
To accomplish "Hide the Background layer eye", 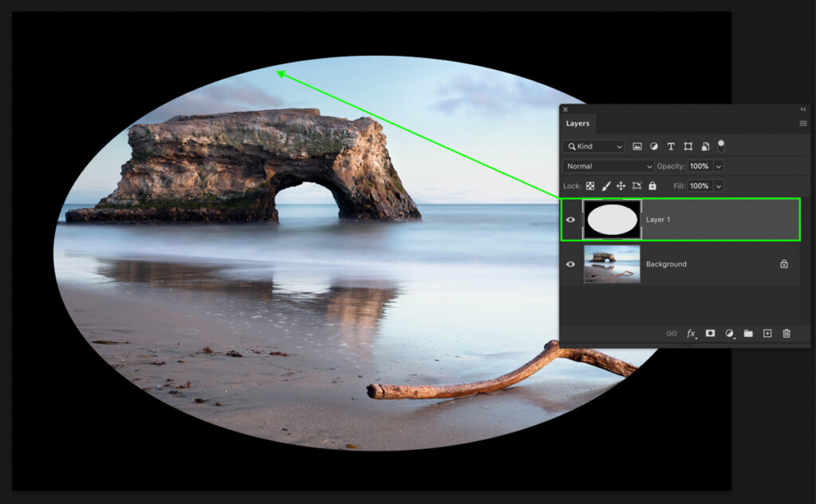I will tap(571, 264).
